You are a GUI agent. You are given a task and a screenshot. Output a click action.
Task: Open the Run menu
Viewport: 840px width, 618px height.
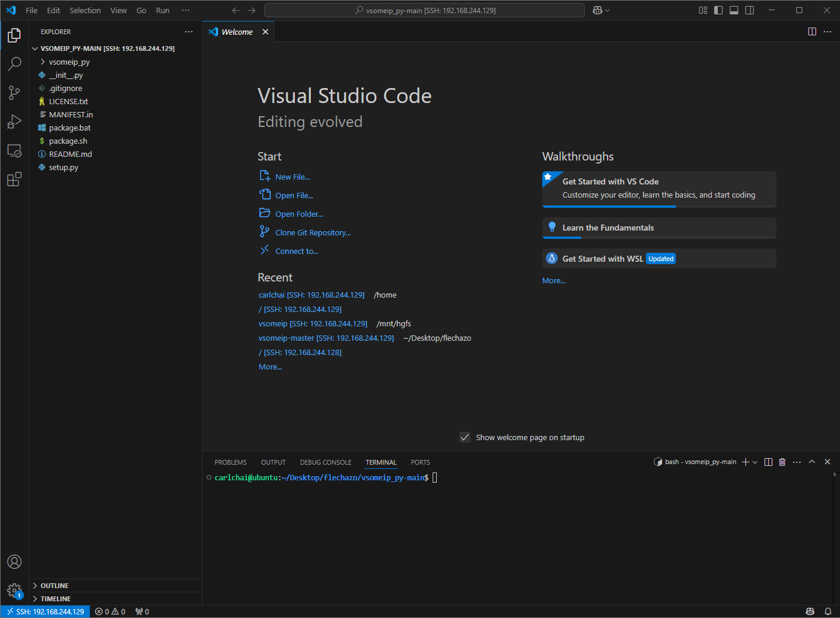pyautogui.click(x=162, y=10)
